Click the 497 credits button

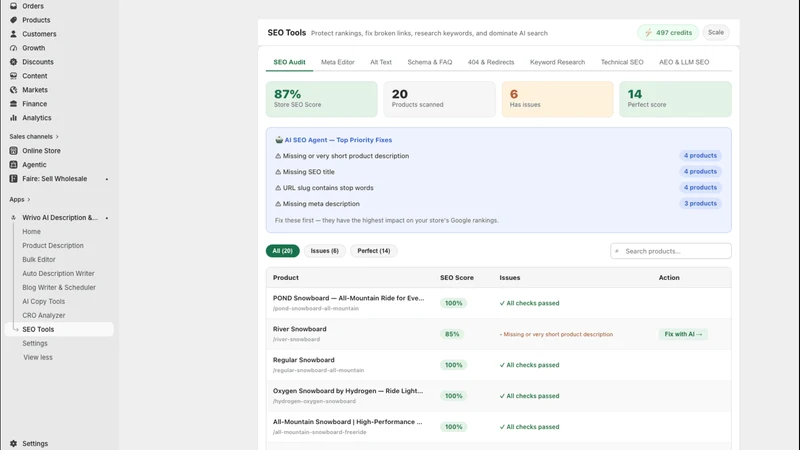point(668,33)
